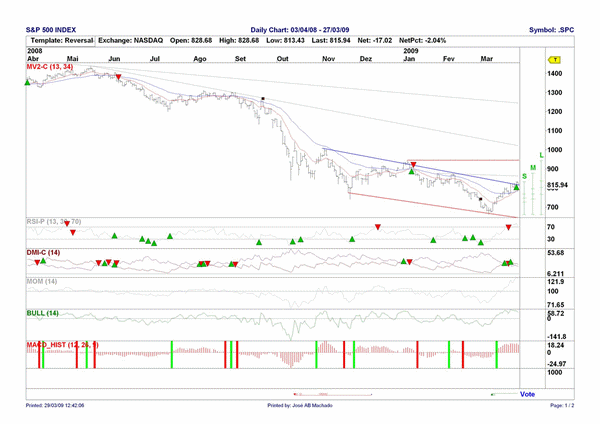Click the NetPct: -2.04% value

(x=422, y=41)
